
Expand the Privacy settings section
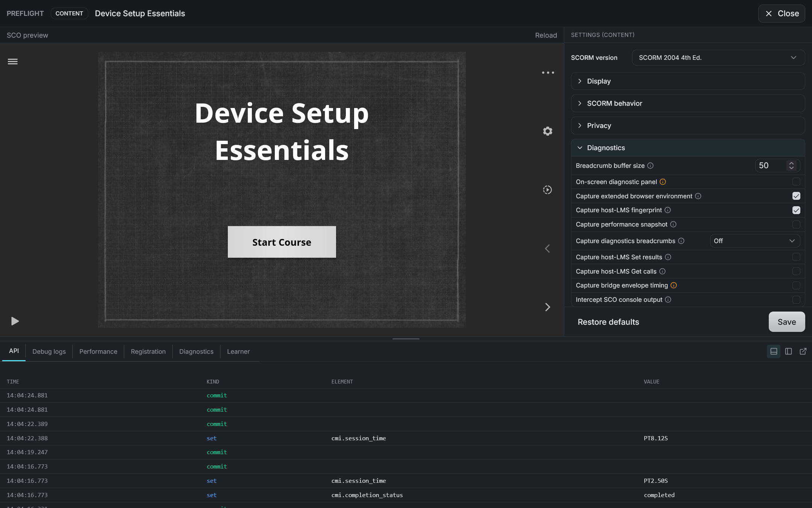[688, 126]
